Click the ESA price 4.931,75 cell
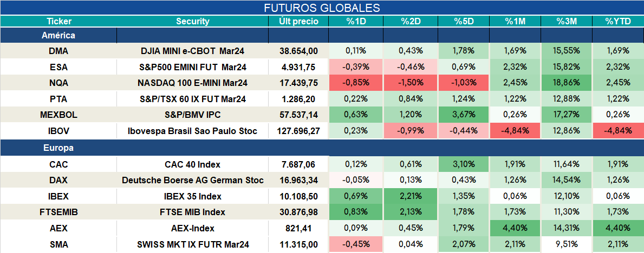 tap(298, 67)
